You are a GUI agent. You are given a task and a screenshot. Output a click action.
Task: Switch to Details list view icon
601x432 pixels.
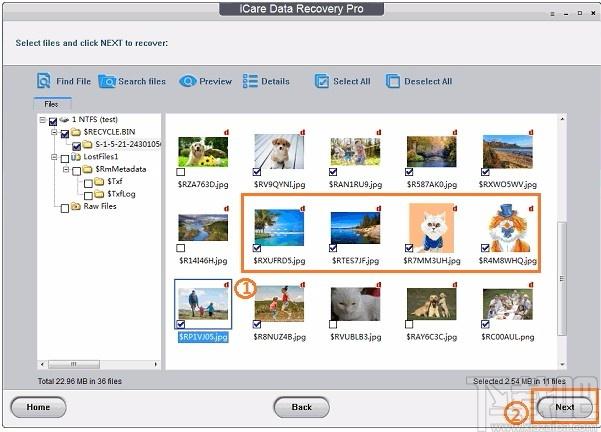(250, 81)
